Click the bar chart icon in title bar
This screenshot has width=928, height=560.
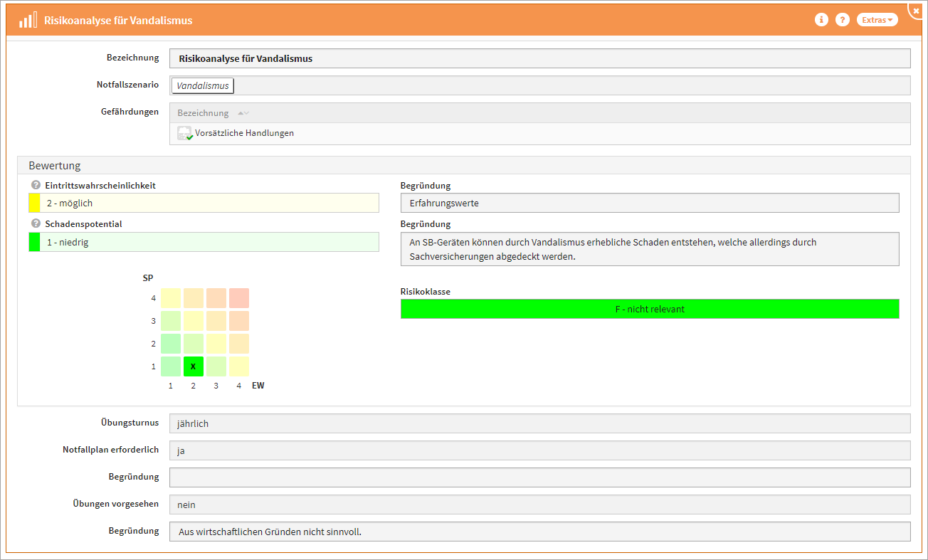click(28, 20)
